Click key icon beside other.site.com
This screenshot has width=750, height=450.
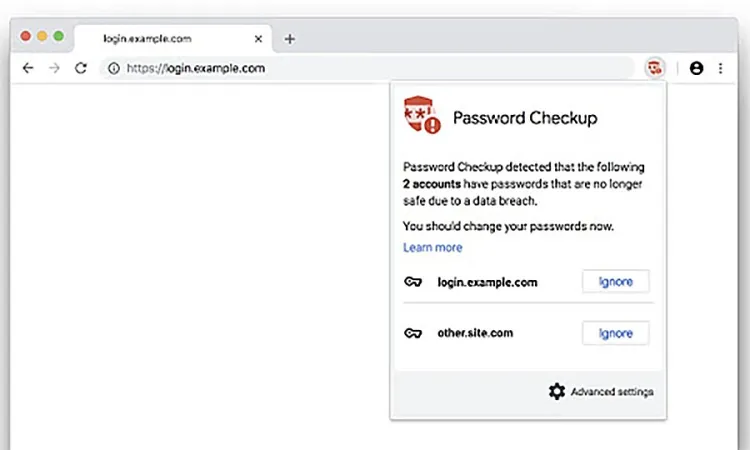(x=414, y=333)
